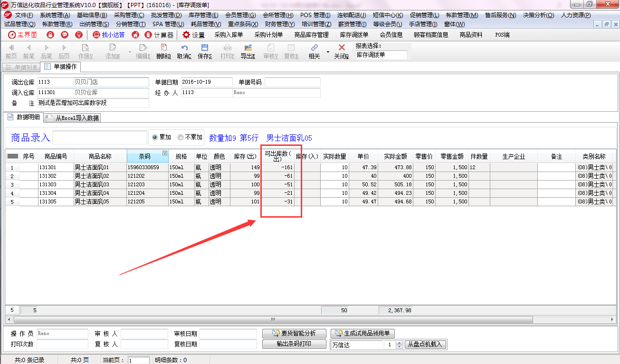This screenshot has width=620, height=364.
Task: Click the 商品名称 column header
Action: [100, 156]
